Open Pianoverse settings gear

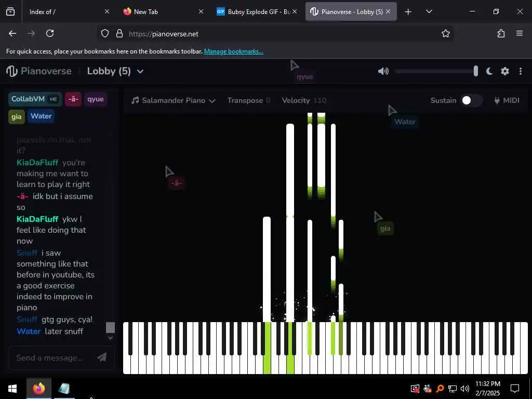pos(505,71)
